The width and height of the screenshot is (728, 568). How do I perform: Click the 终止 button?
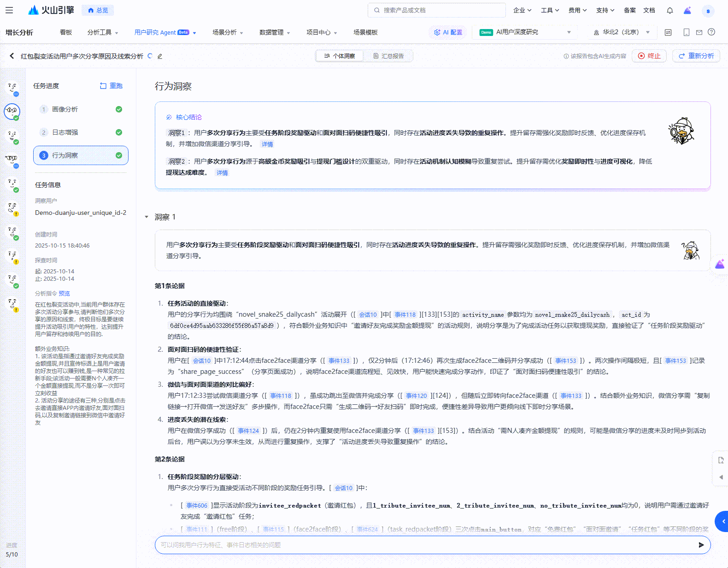(x=649, y=56)
